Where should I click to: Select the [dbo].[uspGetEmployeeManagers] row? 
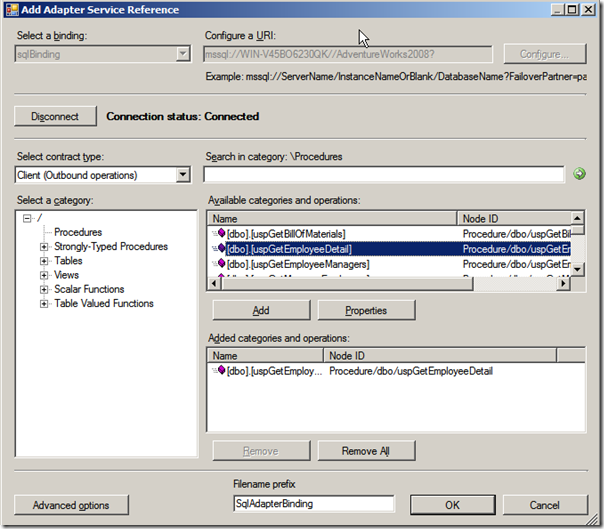click(389, 264)
